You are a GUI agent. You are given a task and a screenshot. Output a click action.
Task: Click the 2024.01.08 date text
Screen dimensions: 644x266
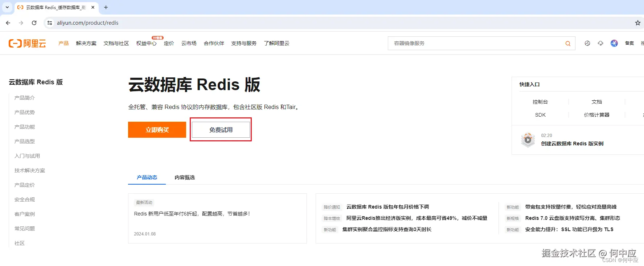[x=145, y=234]
